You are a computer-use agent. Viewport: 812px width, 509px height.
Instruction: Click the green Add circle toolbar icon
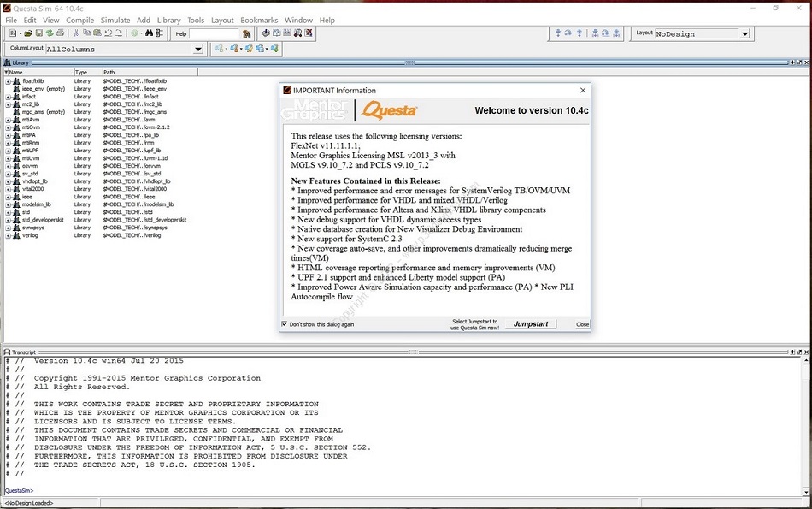click(x=134, y=33)
